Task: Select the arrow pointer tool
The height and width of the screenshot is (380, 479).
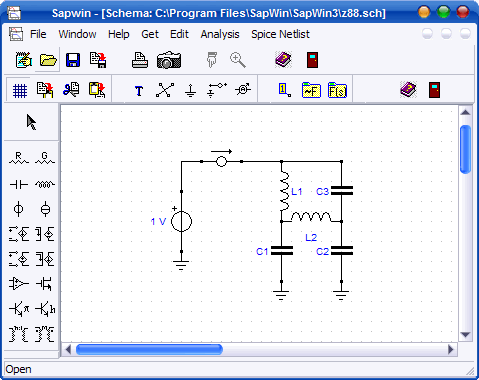Action: [x=31, y=122]
